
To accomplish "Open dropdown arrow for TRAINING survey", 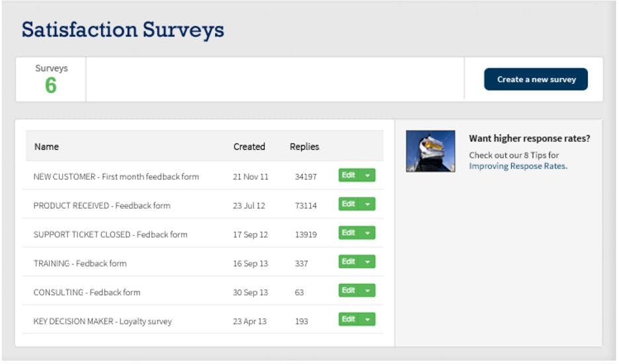I will 368,262.
